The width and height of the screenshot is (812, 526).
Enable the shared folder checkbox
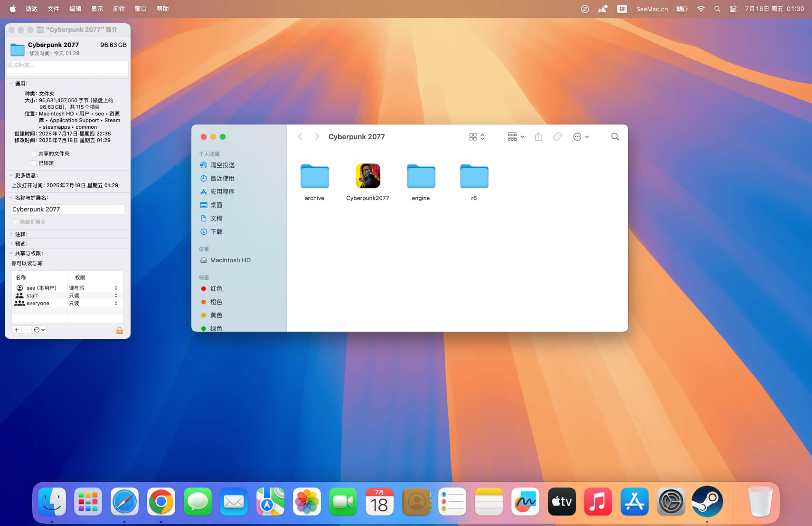click(34, 153)
